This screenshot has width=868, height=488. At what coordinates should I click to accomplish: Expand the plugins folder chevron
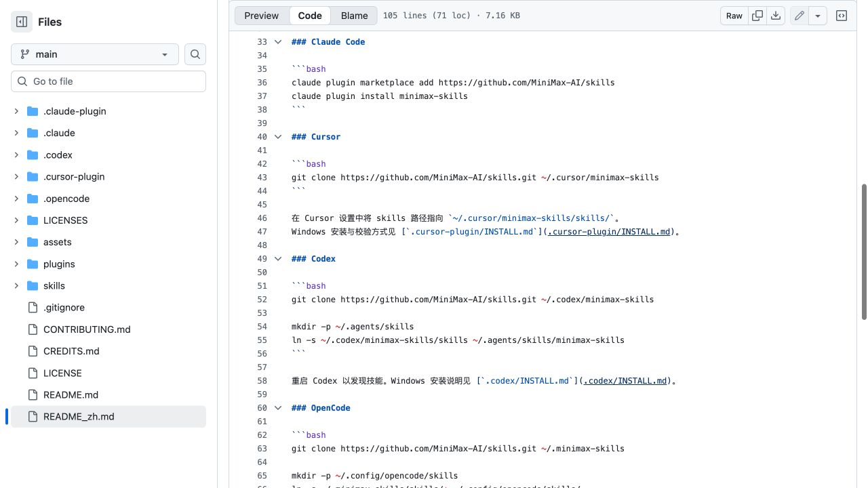point(16,264)
